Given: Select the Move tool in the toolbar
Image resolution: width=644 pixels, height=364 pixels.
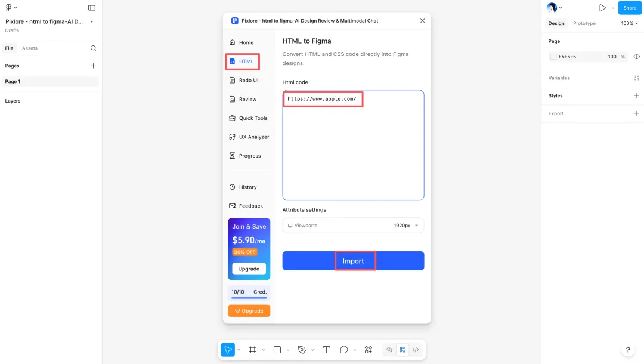Looking at the screenshot, I should (228, 350).
